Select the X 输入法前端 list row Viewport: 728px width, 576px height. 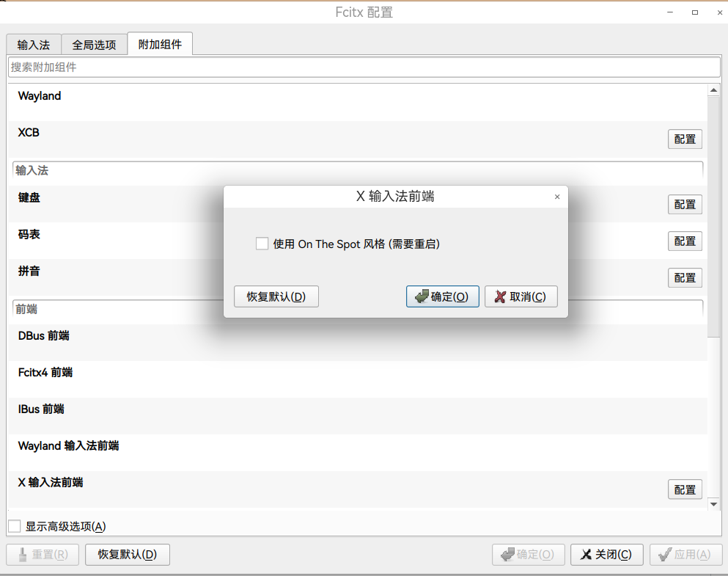(x=358, y=489)
